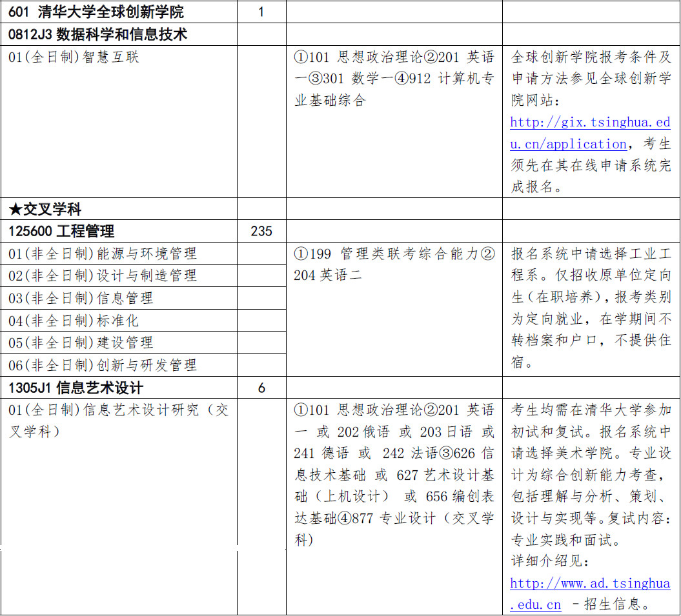
Task: Click the 01(全日制)智慧互联 entry
Action: tap(74, 57)
